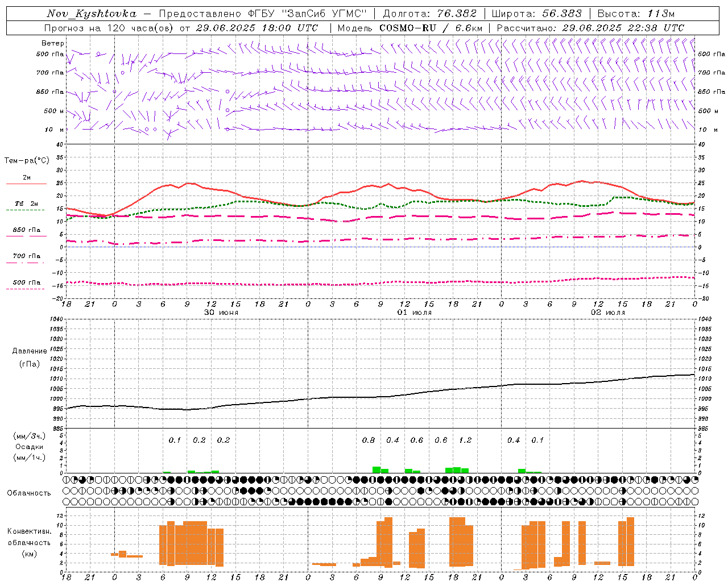Select the Облачность cloudiness row label
The width and height of the screenshot is (728, 582).
pos(29,493)
